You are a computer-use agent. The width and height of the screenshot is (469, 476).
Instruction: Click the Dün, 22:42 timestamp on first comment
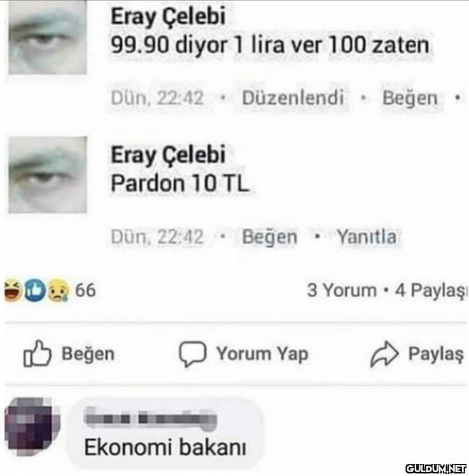[157, 98]
